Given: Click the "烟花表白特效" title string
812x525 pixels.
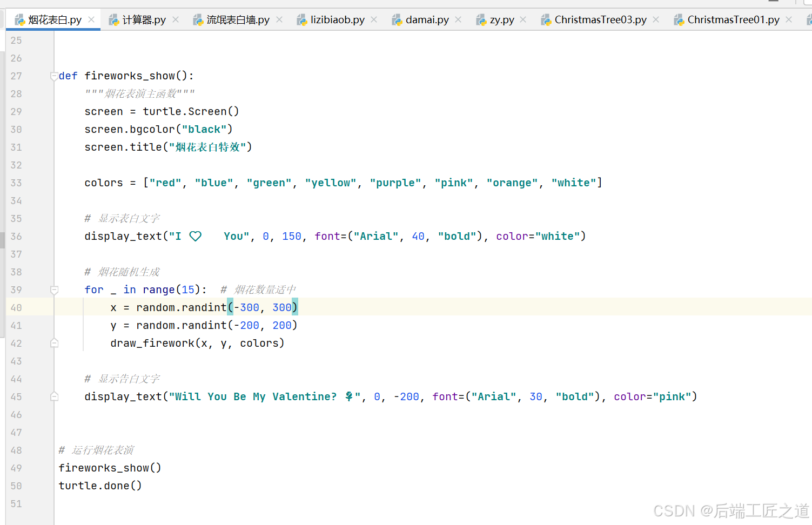Looking at the screenshot, I should click(x=207, y=147).
